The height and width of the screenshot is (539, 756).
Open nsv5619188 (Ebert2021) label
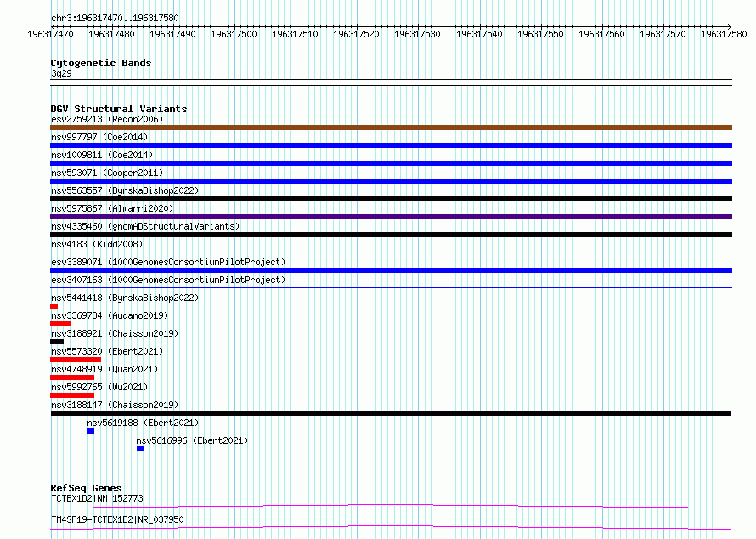[144, 423]
